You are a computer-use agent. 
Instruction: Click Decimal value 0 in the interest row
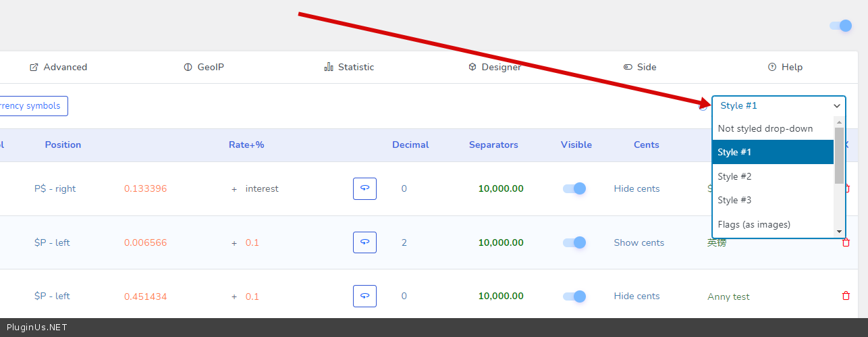(404, 188)
